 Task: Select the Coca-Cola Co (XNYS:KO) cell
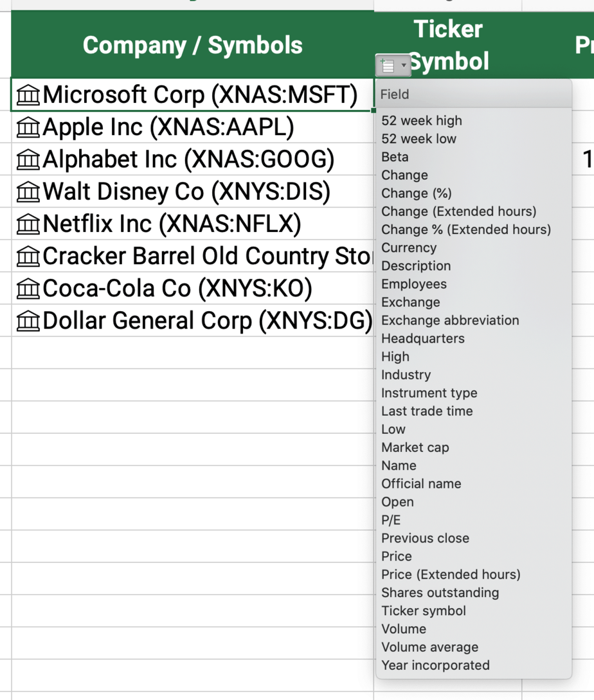point(192,289)
